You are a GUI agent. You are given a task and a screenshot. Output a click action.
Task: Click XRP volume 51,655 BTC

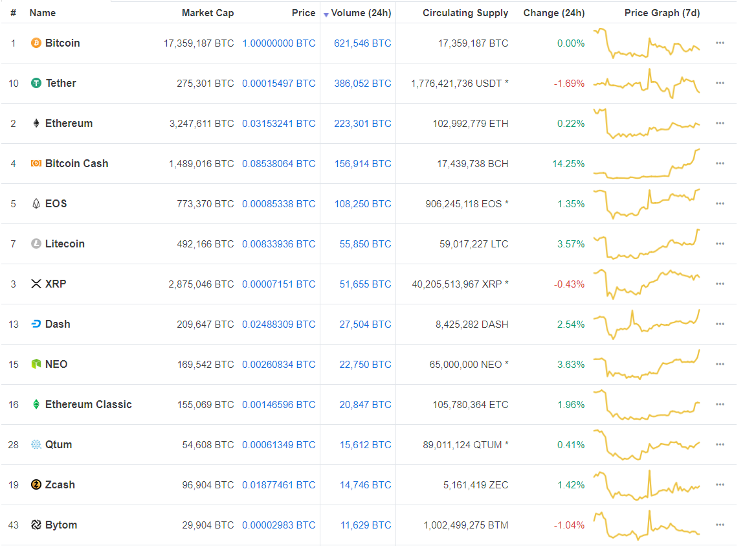[x=365, y=284]
